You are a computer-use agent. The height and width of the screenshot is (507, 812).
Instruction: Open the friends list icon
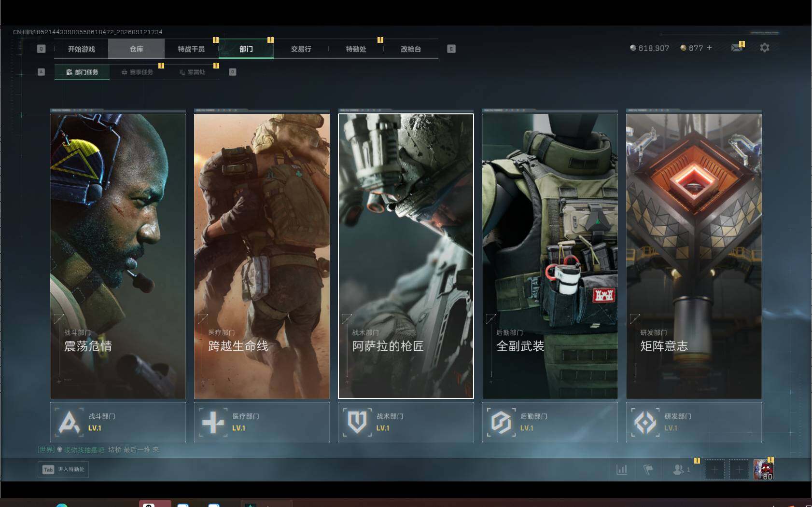679,469
